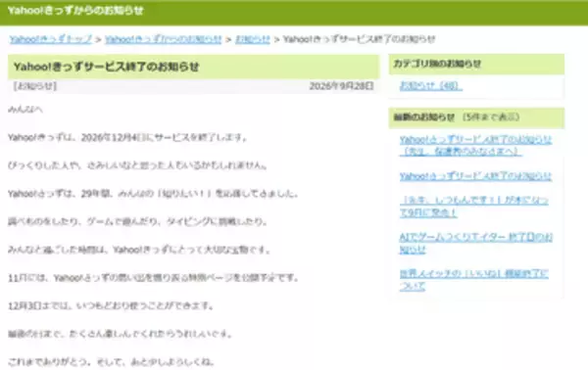The image size is (588, 370).
Task: Click the green header title Yahoo!きっずからのお知らせ
Action: [x=75, y=11]
